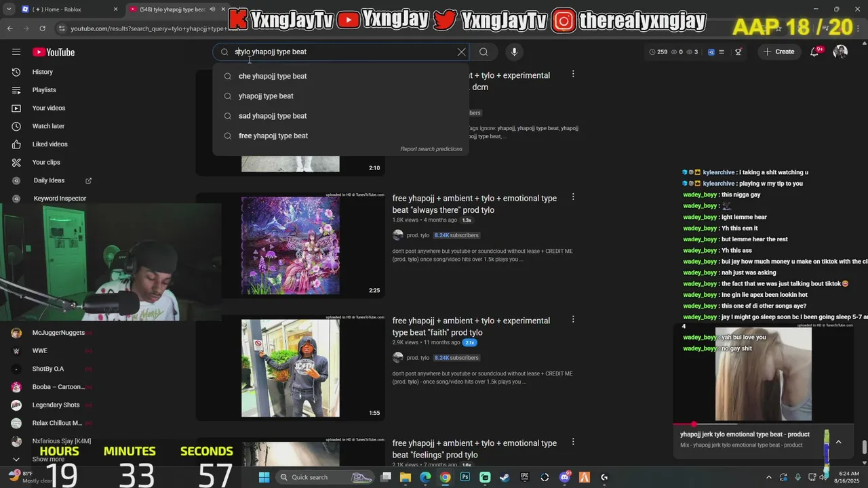Viewport: 868px width, 488px height.
Task: Open Epic Games Launcher from taskbar
Action: [x=525, y=477]
